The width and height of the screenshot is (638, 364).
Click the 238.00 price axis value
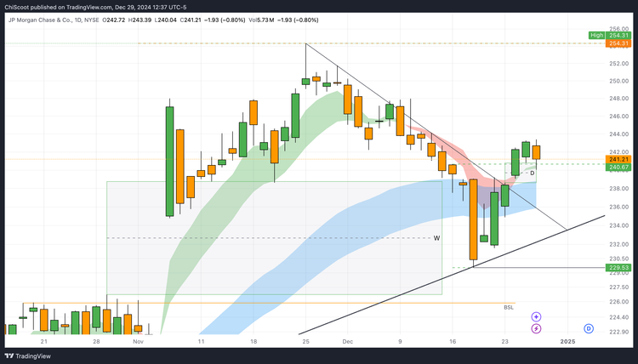click(x=619, y=188)
